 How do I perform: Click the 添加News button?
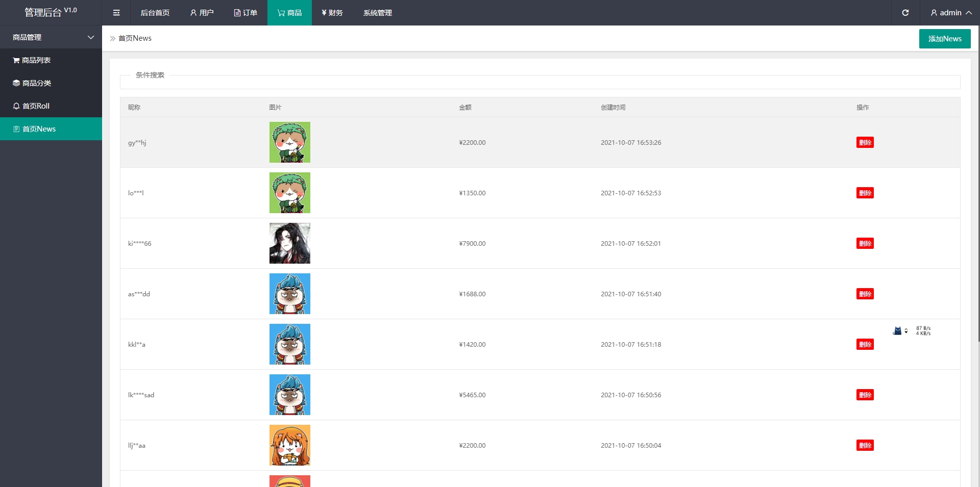tap(944, 39)
